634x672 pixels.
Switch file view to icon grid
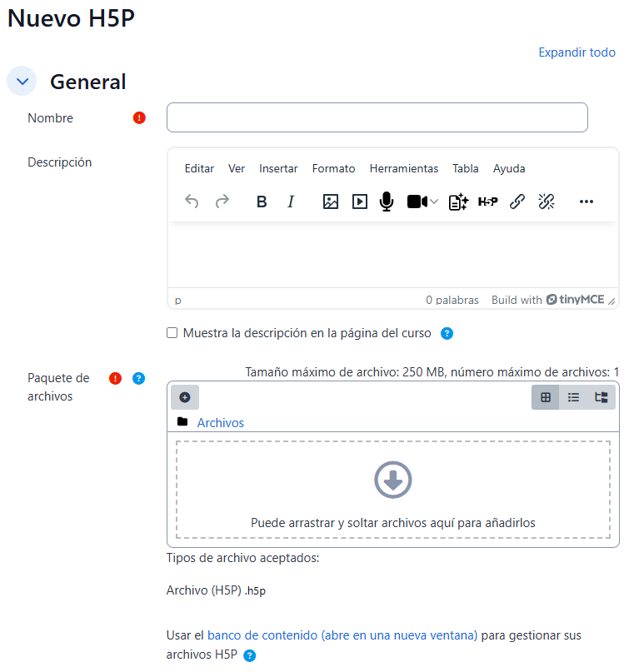point(546,397)
